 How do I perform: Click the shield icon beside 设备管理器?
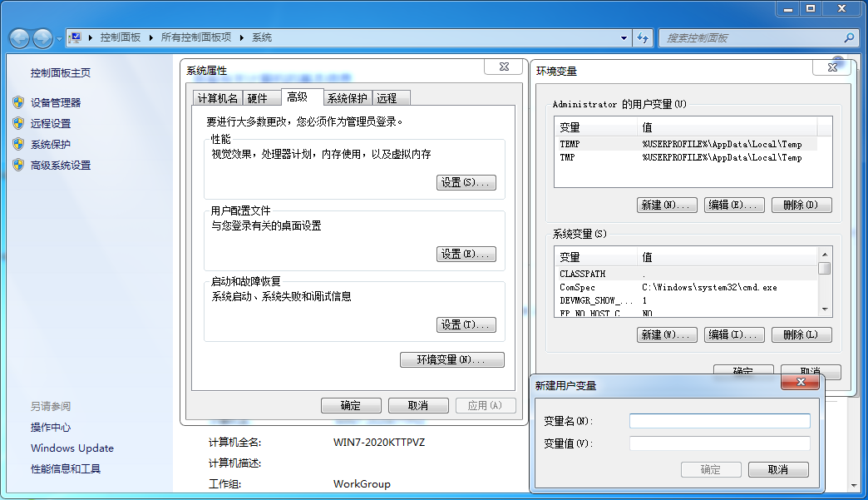click(18, 102)
